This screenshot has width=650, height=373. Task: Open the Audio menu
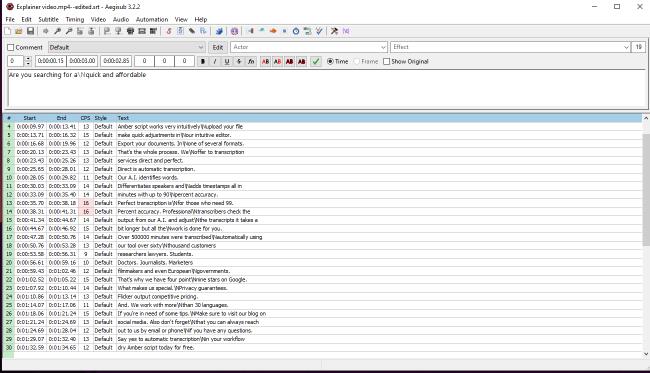(x=121, y=19)
